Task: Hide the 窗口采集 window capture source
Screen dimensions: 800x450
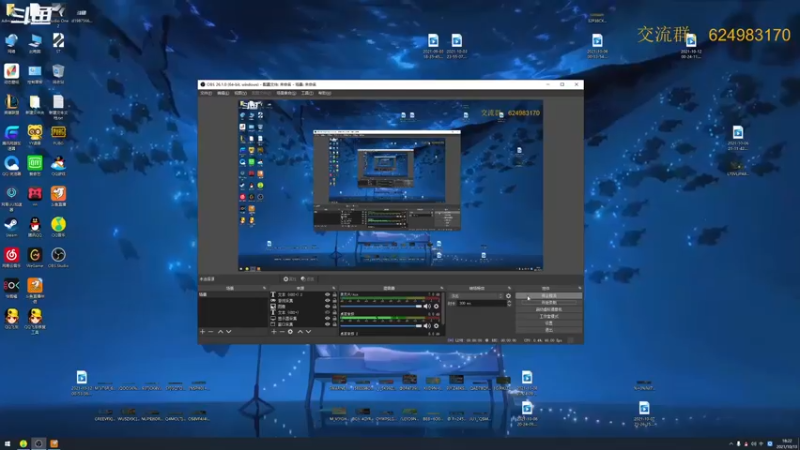Action: click(328, 324)
